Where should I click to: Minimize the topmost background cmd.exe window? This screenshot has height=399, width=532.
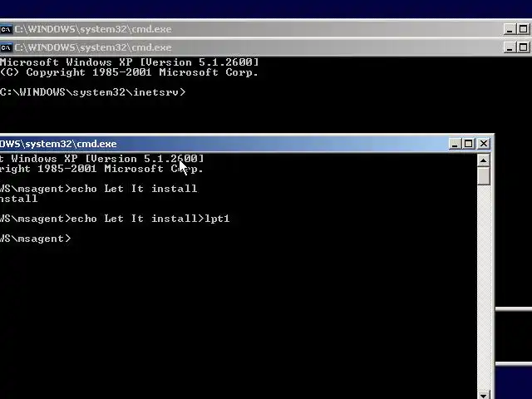(x=510, y=30)
